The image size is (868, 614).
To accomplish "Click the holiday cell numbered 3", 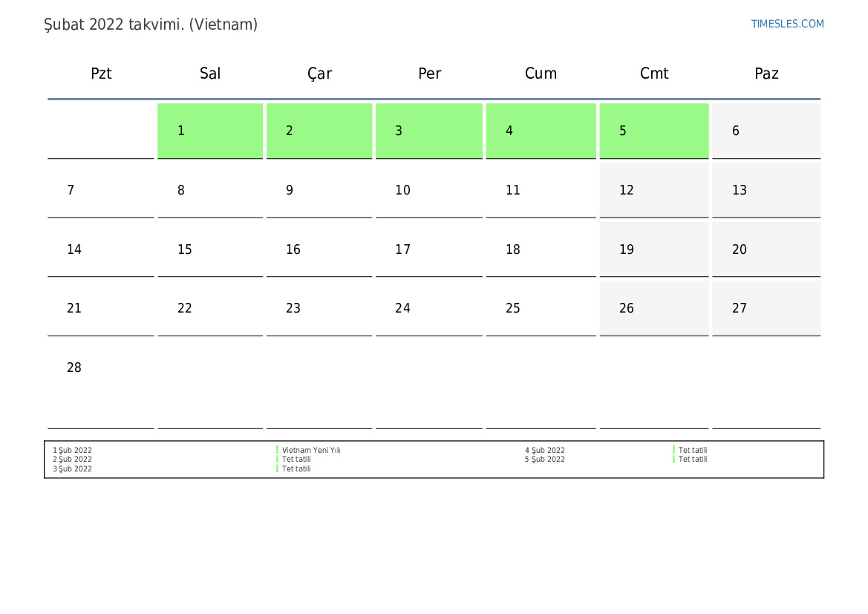I will (429, 131).
